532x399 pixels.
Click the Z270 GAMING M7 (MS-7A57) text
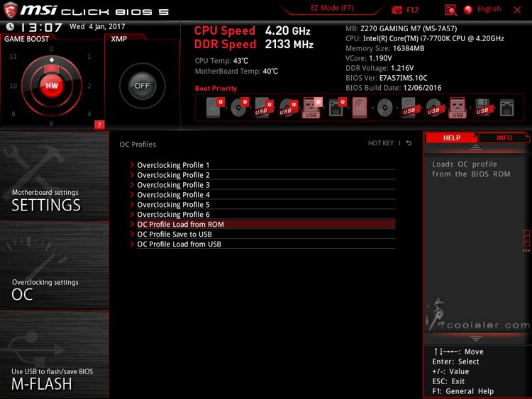(409, 28)
